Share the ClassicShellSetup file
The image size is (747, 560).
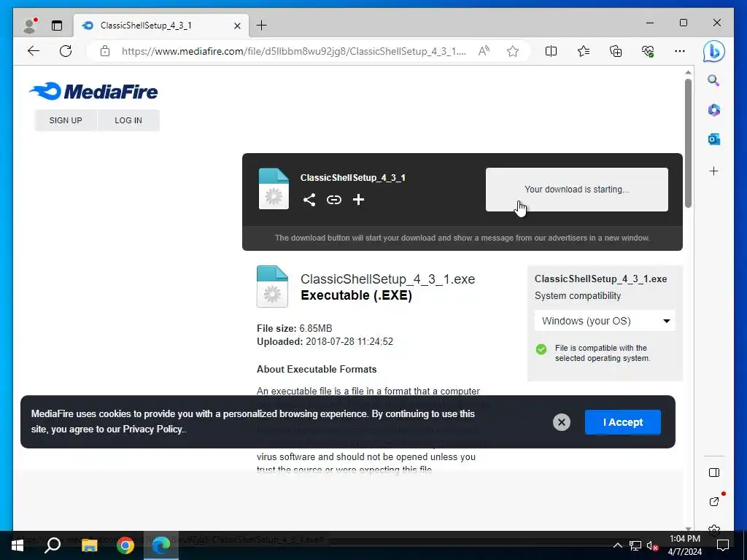tap(309, 200)
